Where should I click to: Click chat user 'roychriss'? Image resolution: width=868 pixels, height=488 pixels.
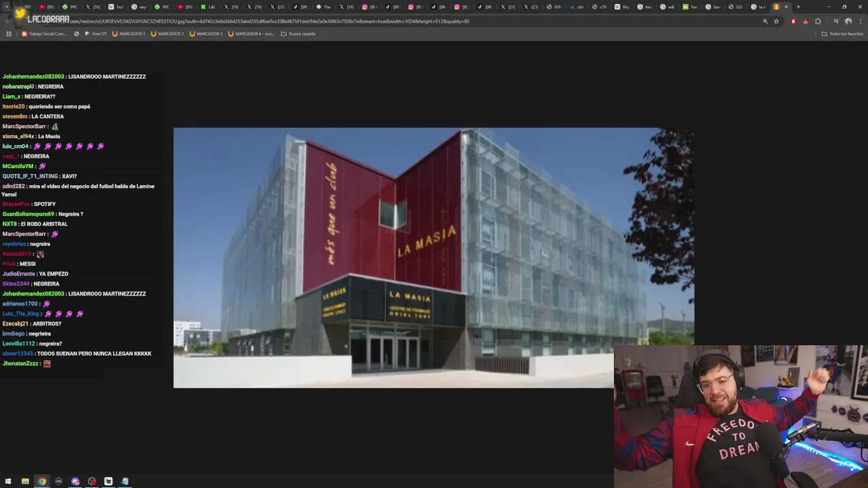click(14, 244)
